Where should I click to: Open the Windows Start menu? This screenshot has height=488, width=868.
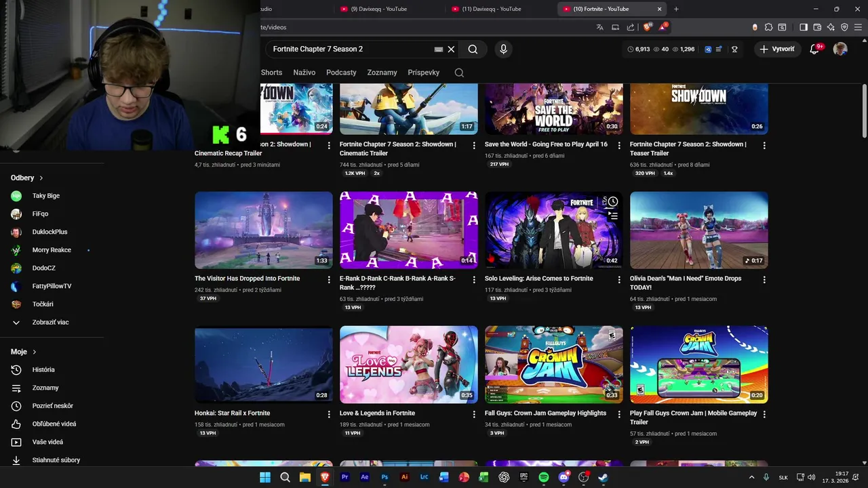click(265, 477)
